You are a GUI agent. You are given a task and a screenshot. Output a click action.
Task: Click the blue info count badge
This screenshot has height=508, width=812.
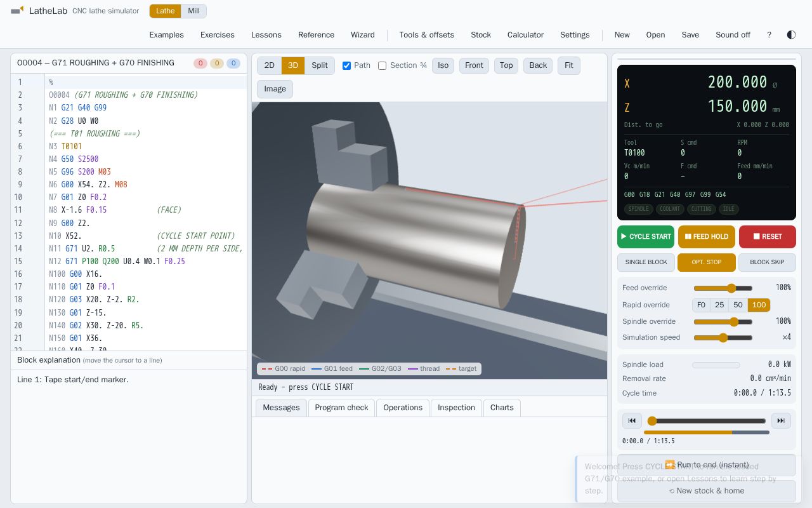click(233, 63)
